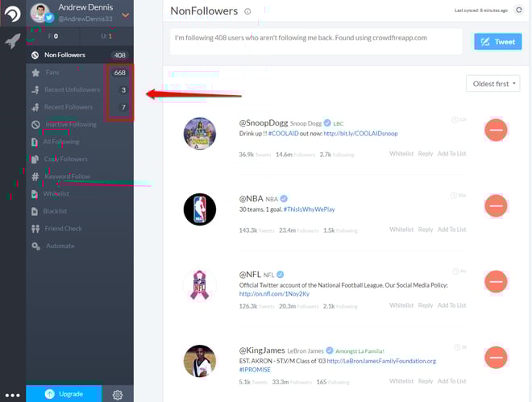Click the info icon beside NonFollowers title
Viewport: 532px width, 402px height.
(x=247, y=11)
